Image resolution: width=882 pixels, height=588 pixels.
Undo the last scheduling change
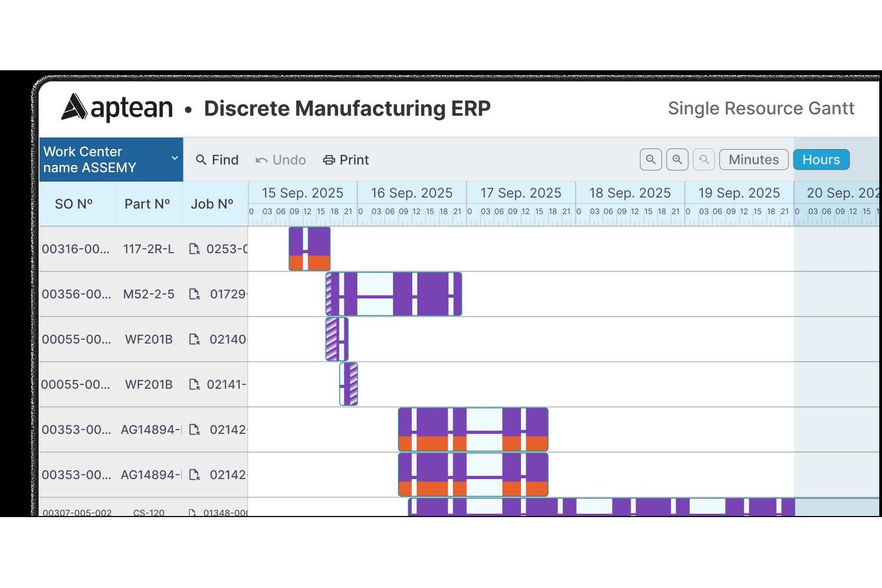(x=281, y=160)
